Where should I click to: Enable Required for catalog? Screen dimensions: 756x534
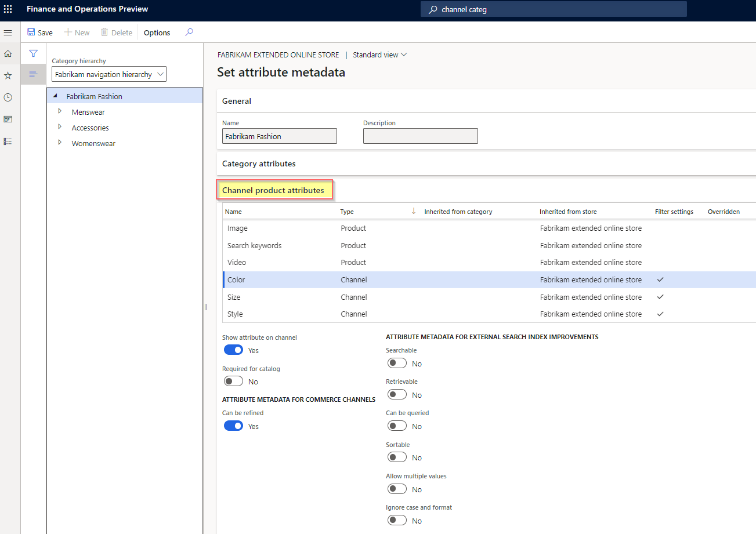[233, 381]
